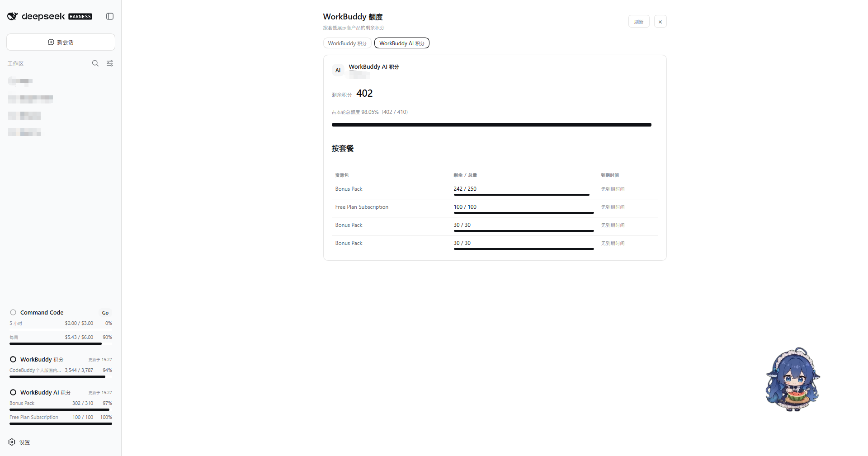Screen dimensions: 868x456
Task: Click the 剩余 / 总量 column header
Action: 465,175
